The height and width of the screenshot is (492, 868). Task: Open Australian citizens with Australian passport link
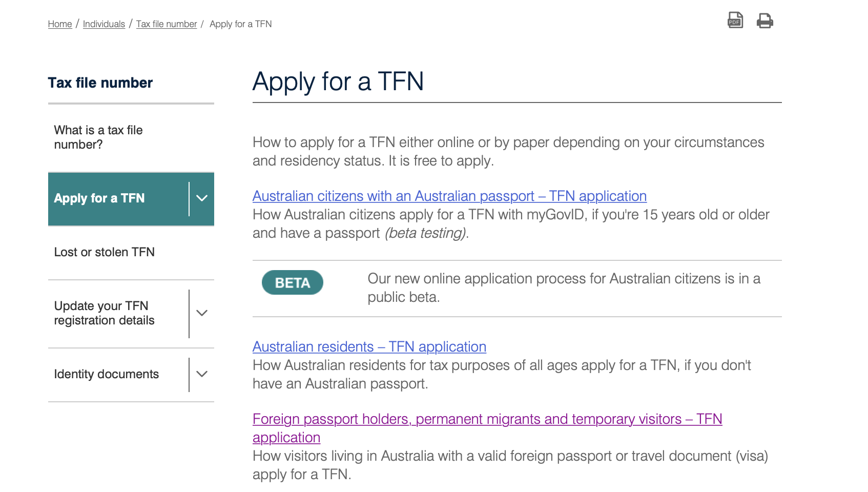pyautogui.click(x=449, y=196)
